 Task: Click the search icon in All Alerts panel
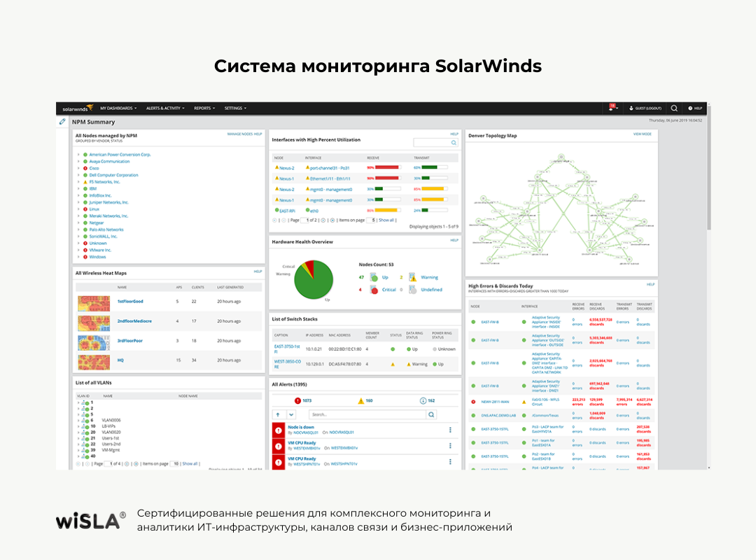(431, 414)
